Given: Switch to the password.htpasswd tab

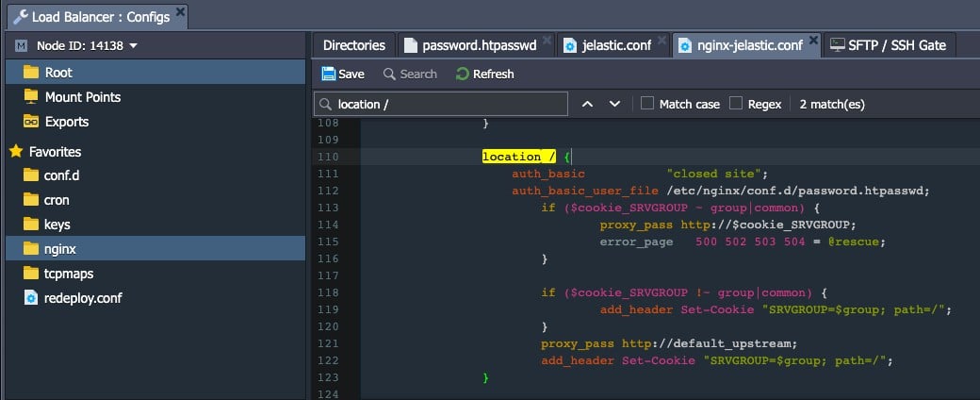Looking at the screenshot, I should click(480, 45).
